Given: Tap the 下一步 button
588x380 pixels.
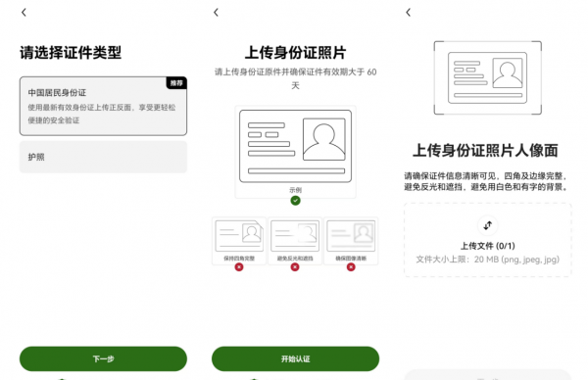Looking at the screenshot, I should click(103, 358).
